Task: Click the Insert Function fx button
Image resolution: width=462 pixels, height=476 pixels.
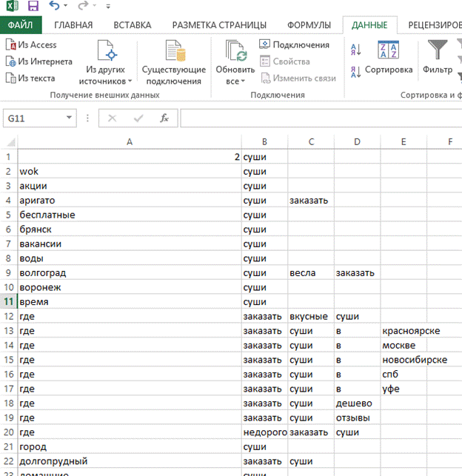Action: [164, 118]
